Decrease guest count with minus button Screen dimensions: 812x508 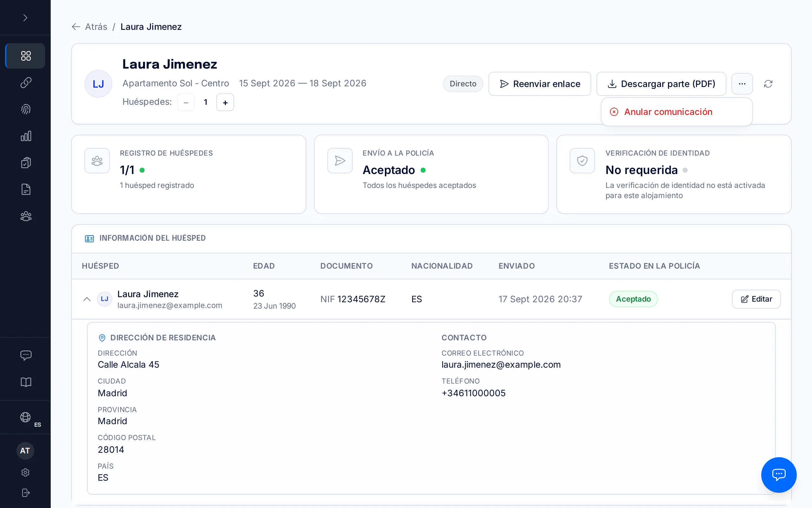186,102
